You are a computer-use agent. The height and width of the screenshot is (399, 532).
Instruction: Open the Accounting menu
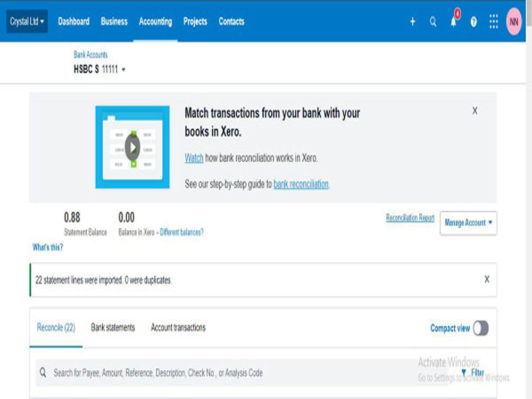[x=155, y=21]
